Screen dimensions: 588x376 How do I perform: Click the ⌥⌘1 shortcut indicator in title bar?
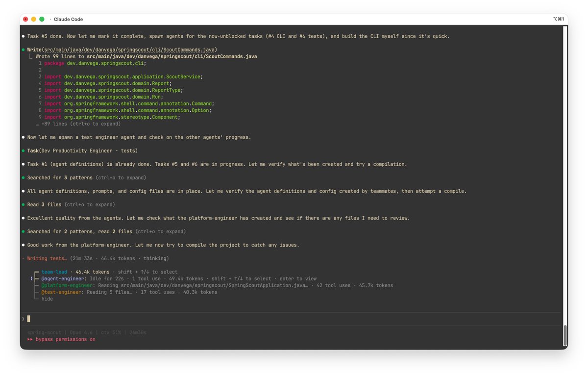pyautogui.click(x=559, y=19)
